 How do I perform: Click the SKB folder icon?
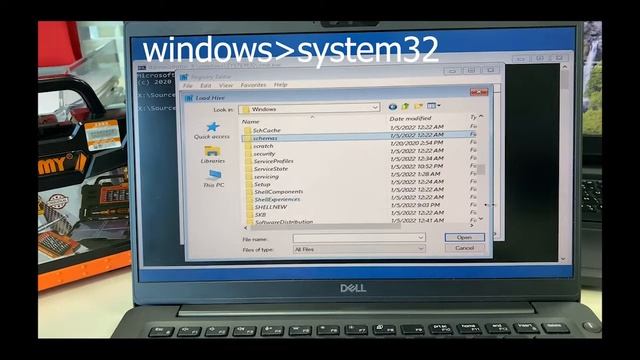coord(249,215)
